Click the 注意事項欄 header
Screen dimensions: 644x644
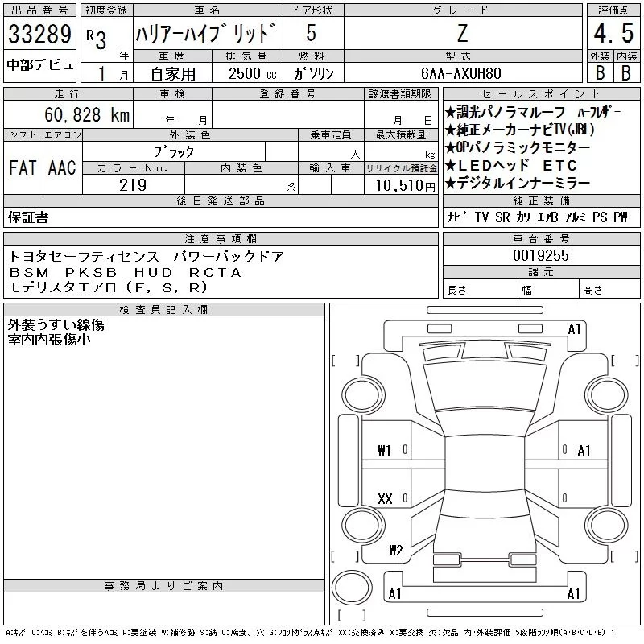click(221, 238)
